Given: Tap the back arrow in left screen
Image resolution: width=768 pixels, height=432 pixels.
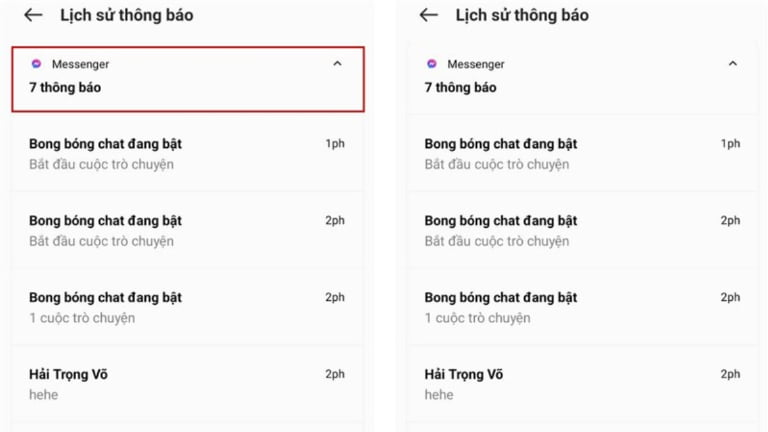Looking at the screenshot, I should point(33,15).
